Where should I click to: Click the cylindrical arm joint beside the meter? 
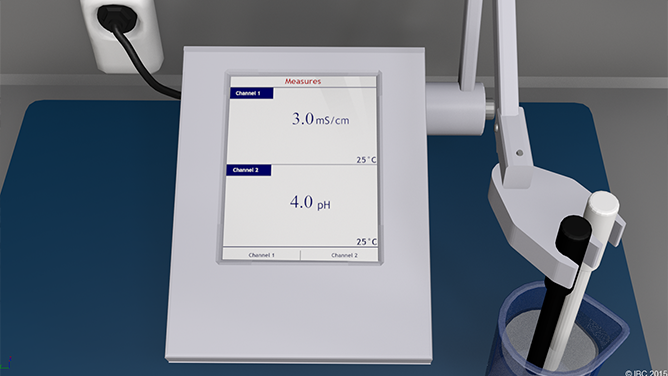(x=456, y=109)
